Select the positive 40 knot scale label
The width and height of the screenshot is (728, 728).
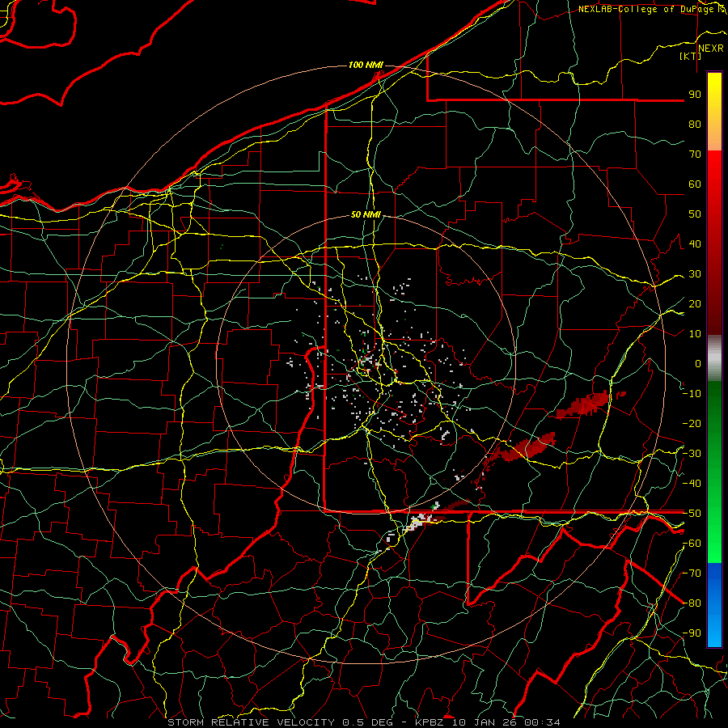[x=695, y=243]
